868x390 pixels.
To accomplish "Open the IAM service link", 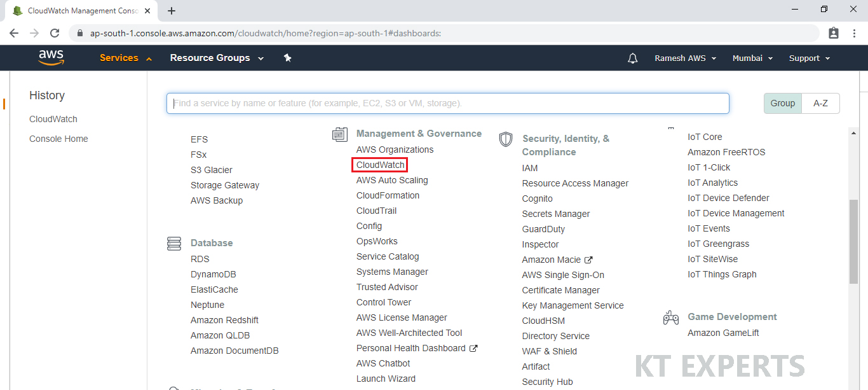I will [530, 168].
